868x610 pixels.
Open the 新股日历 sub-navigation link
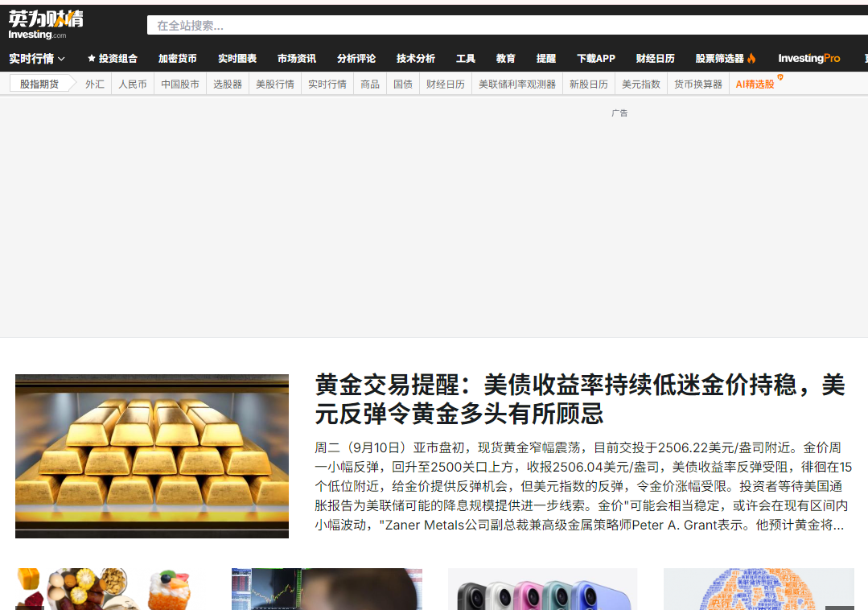588,84
